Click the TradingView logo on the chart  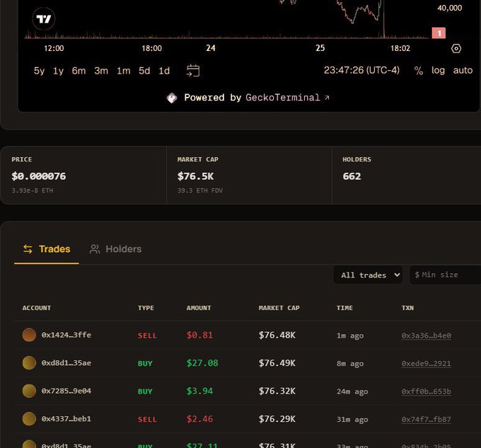click(44, 19)
